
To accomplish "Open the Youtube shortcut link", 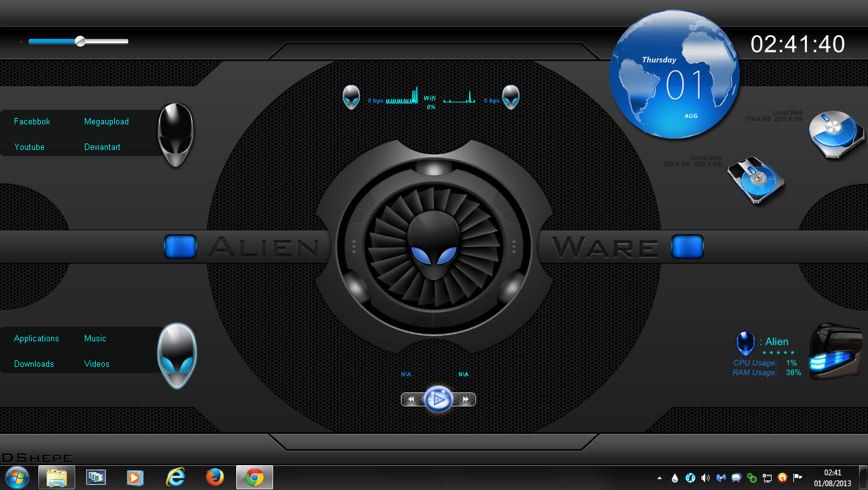I will pos(29,147).
